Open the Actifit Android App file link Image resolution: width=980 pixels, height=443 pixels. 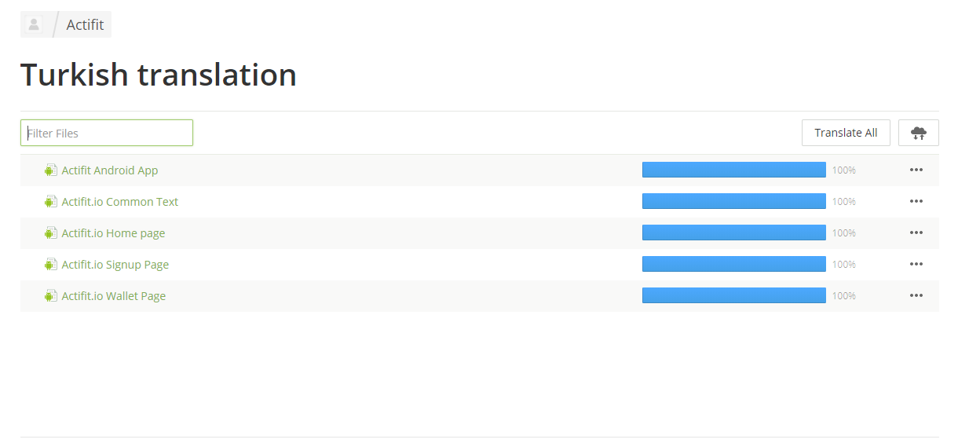point(110,170)
